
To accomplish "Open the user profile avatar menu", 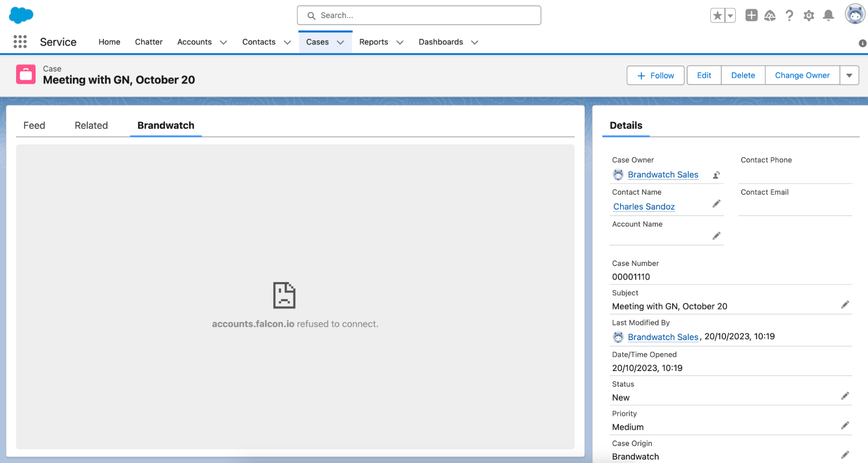I will [x=855, y=14].
